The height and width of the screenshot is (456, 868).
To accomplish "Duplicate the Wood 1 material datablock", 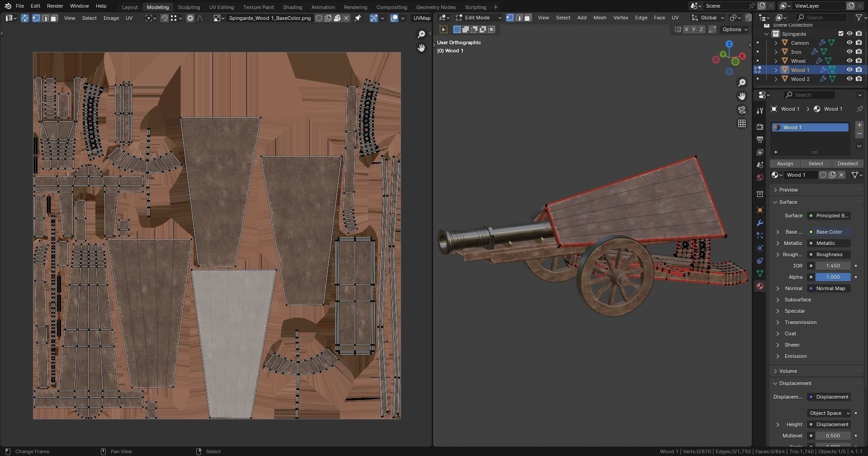I will [x=832, y=175].
